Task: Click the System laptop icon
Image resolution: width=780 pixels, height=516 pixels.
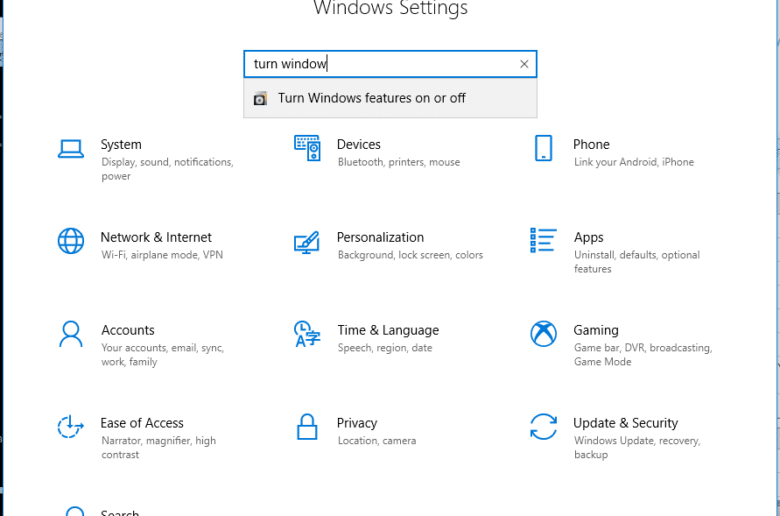Action: point(71,148)
